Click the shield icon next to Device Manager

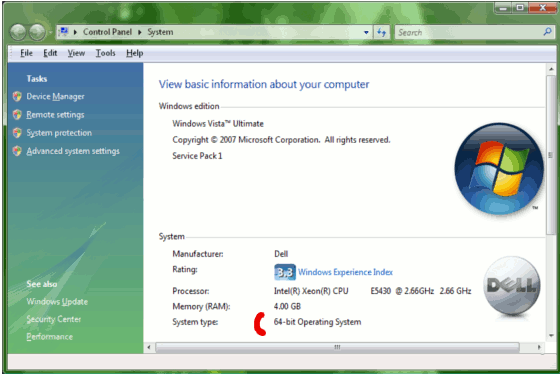tap(17, 96)
